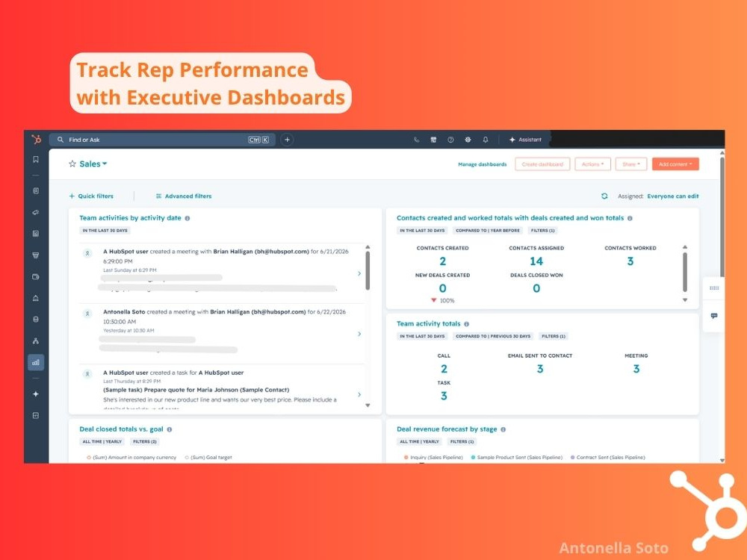
Task: Expand the Antonella Soto meeting row chevron
Action: pos(359,334)
